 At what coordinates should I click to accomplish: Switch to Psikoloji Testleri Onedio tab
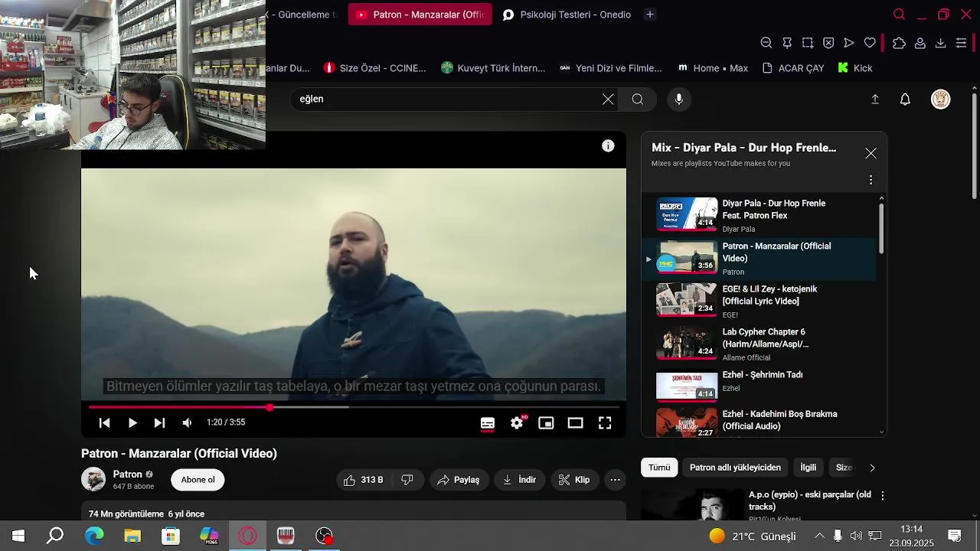click(x=567, y=15)
